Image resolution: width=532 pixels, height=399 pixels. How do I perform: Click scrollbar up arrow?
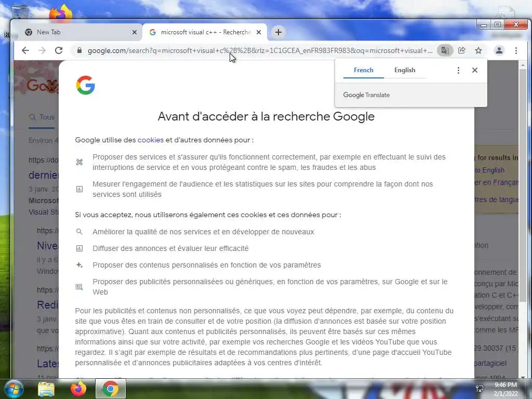tap(523, 64)
